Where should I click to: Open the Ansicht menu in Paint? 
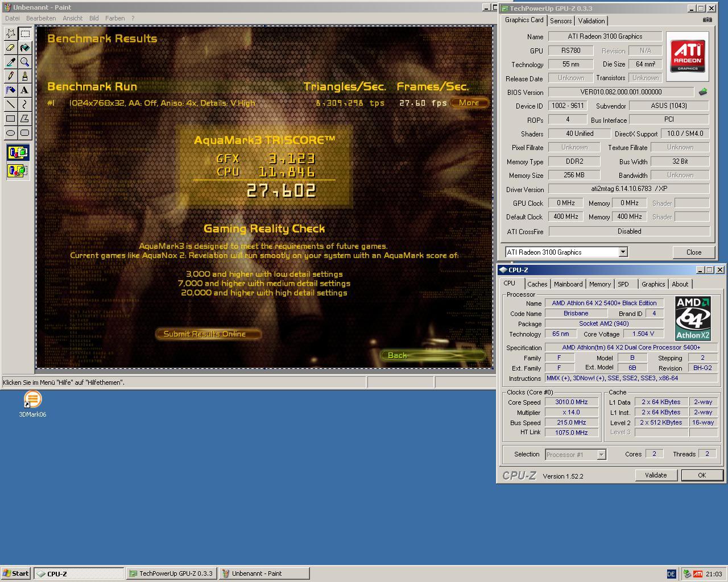tap(73, 18)
